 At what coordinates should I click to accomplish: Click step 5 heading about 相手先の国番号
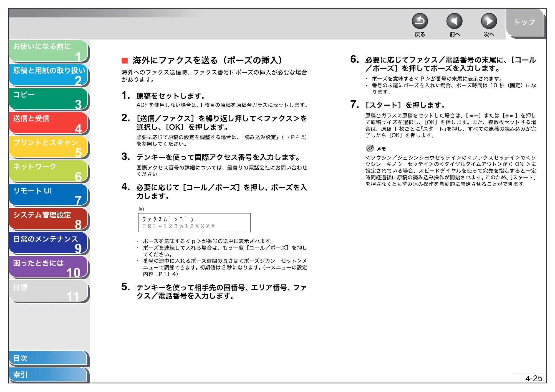(221, 292)
